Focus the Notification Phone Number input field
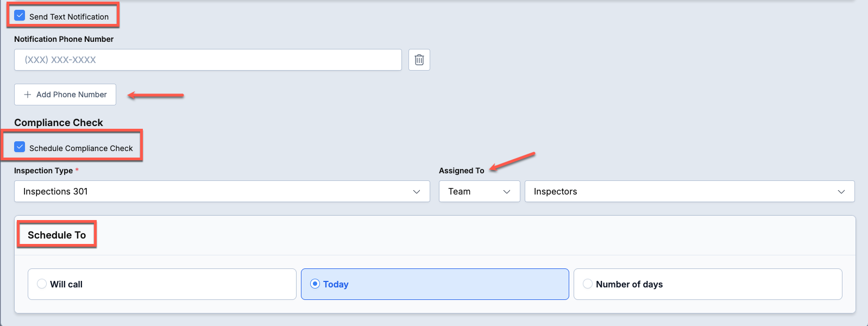 (208, 60)
